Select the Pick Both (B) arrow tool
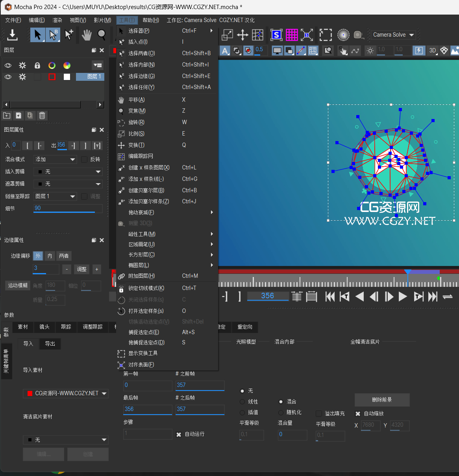The height and width of the screenshot is (476, 459). pyautogui.click(x=53, y=35)
